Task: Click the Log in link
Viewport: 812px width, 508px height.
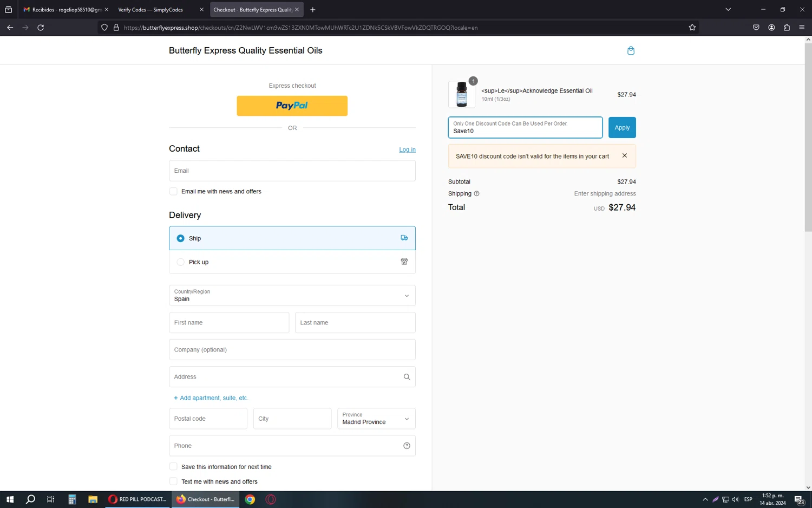Action: tap(407, 149)
